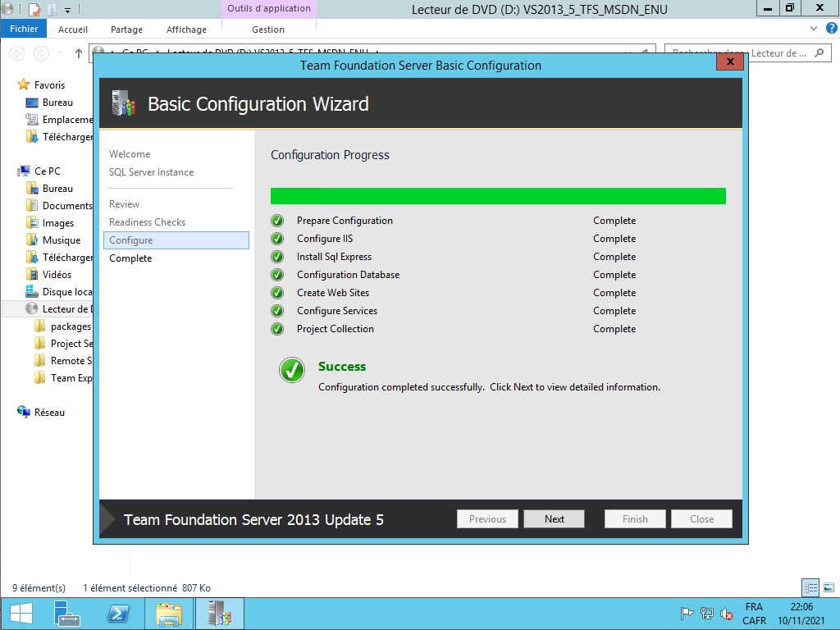Select the Complete step in the wizard sidebar

(x=130, y=258)
